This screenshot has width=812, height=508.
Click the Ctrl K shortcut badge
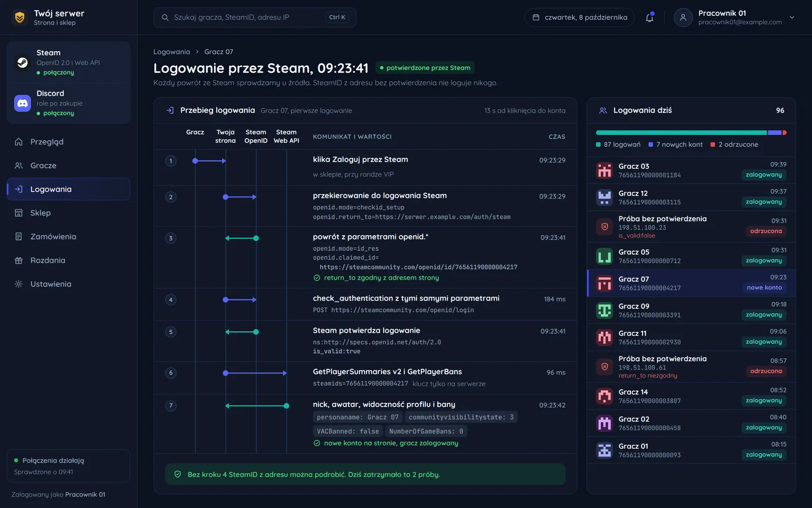(x=337, y=17)
